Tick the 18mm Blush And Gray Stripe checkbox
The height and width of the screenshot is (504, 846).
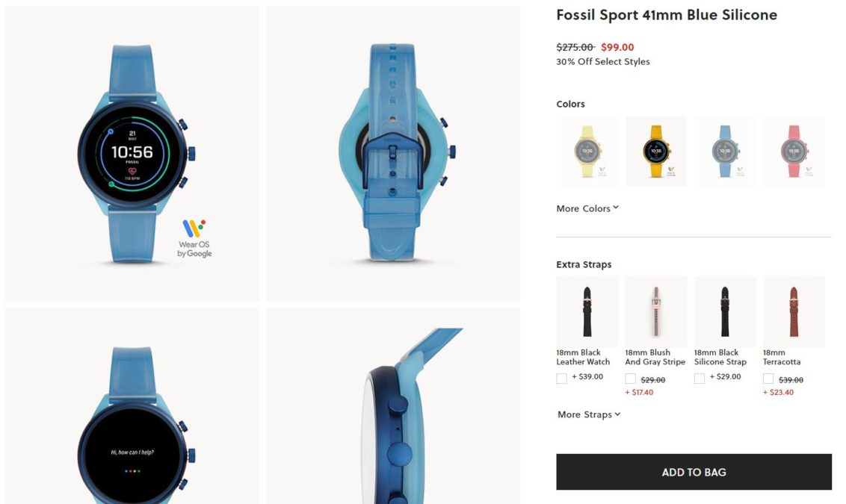630,379
